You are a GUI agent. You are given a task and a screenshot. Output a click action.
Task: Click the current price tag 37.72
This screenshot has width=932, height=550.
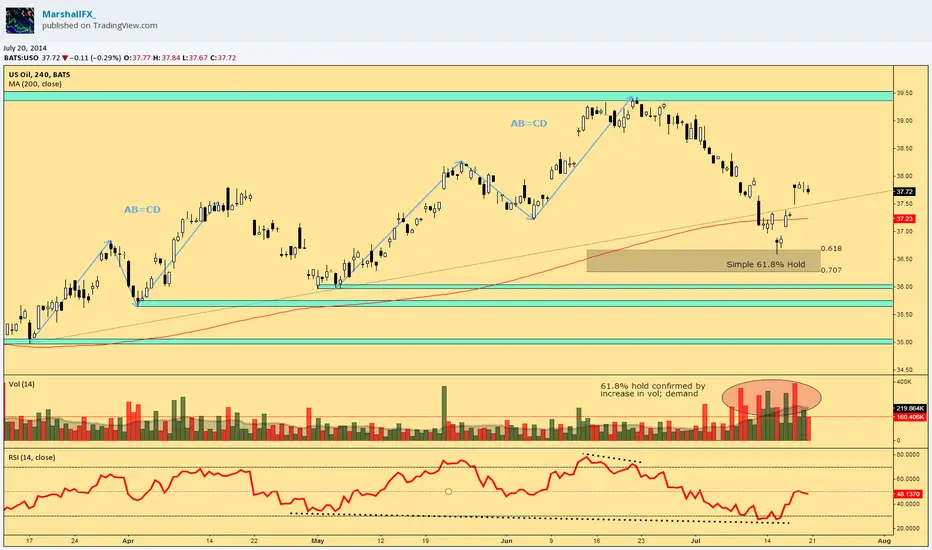tap(905, 191)
